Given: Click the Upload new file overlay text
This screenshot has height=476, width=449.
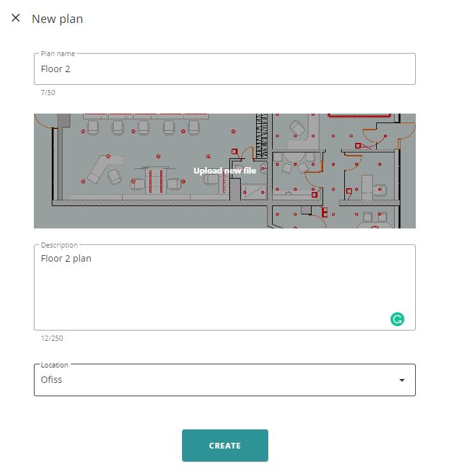Looking at the screenshot, I should [x=225, y=170].
